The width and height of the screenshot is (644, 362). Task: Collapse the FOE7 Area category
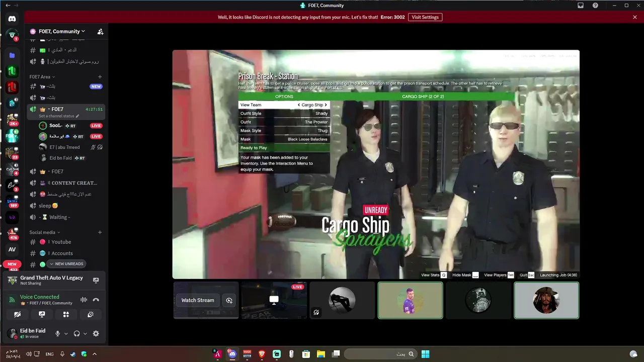(x=42, y=77)
